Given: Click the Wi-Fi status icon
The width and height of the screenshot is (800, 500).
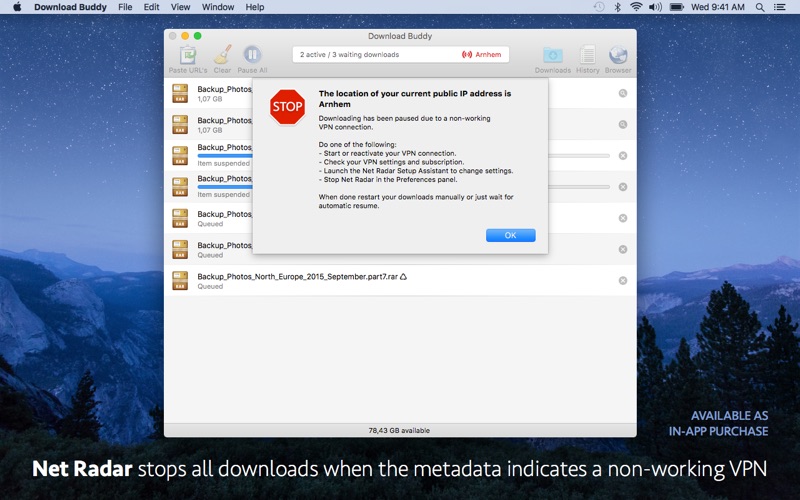Looking at the screenshot, I should point(636,7).
